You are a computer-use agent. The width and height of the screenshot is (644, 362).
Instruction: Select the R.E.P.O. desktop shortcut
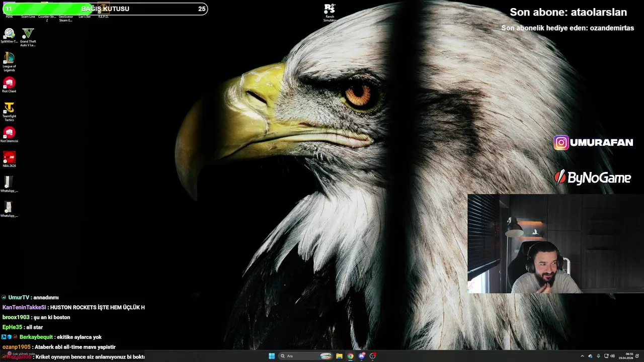click(x=103, y=11)
